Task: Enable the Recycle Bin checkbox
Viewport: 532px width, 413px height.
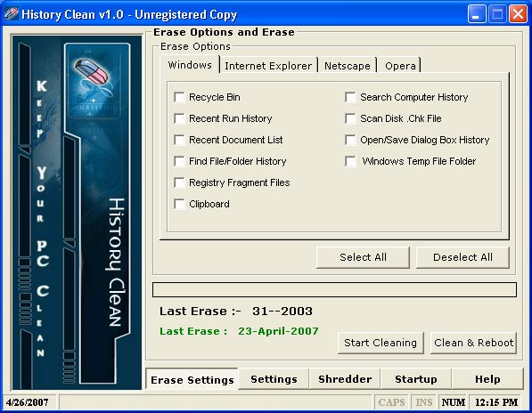Action: [x=179, y=97]
